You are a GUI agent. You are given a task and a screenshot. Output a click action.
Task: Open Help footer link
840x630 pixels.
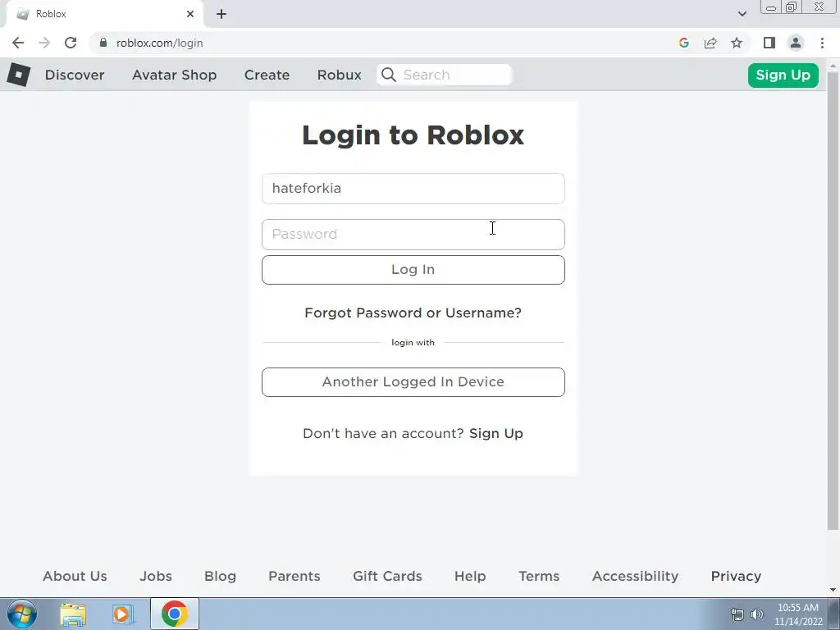470,576
